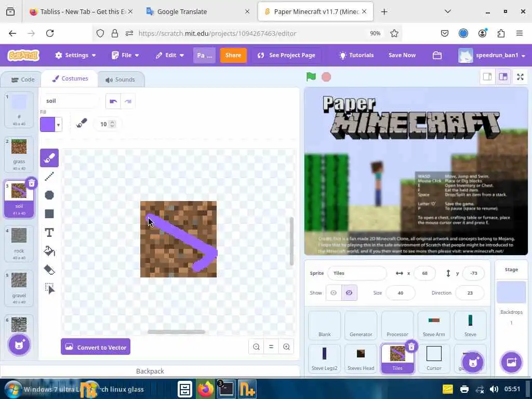Select the Line tool

(49, 176)
